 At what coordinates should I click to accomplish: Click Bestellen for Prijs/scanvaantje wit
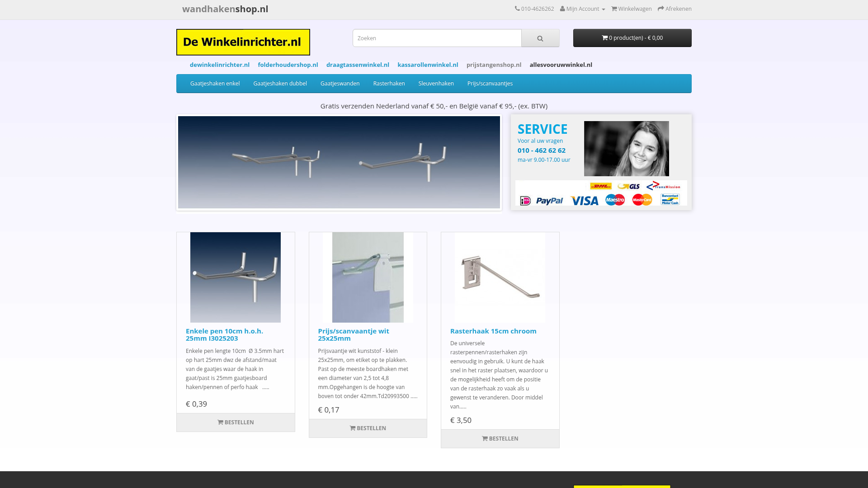point(368,428)
